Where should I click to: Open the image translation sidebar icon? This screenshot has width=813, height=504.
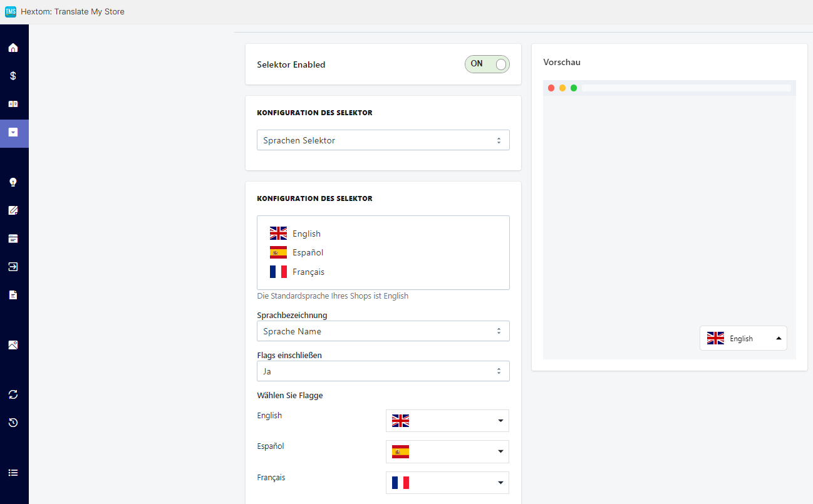click(13, 345)
